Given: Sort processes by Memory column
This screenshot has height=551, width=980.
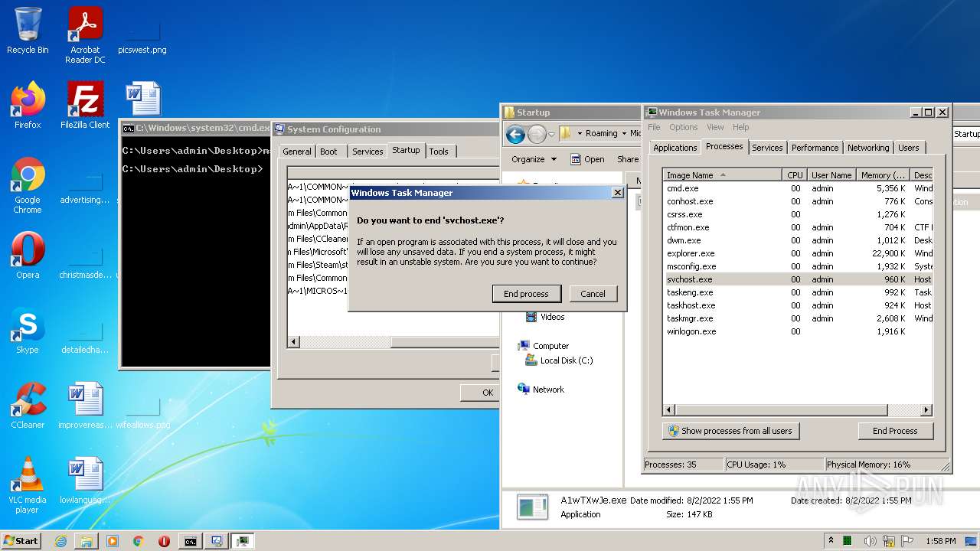Looking at the screenshot, I should pos(883,175).
